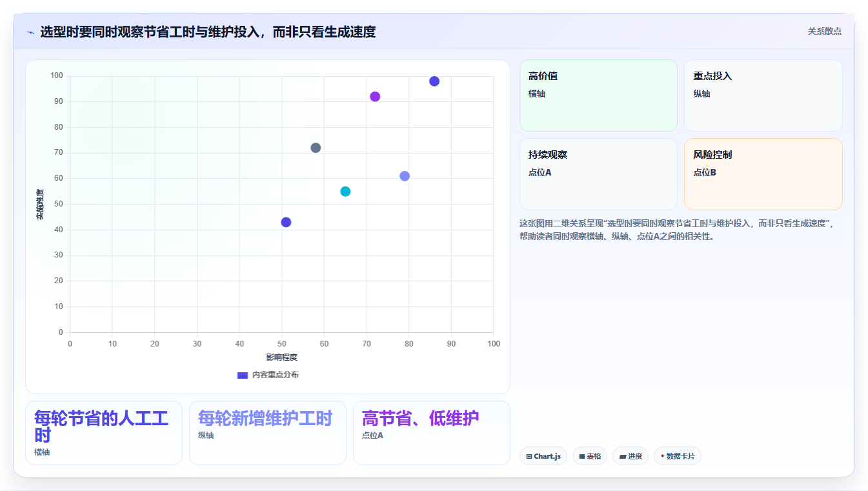The image size is (868, 491).
Task: Click the 实施难度 y-axis title
Action: (x=40, y=205)
